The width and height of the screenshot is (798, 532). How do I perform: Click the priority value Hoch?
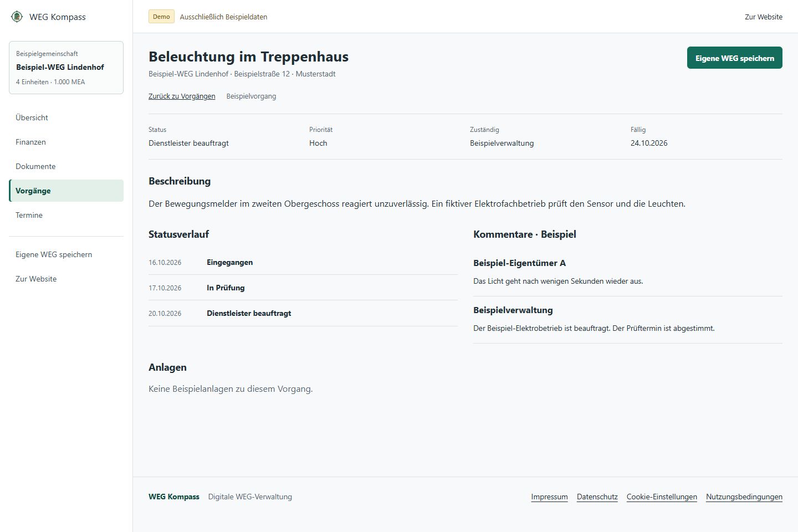tap(318, 143)
